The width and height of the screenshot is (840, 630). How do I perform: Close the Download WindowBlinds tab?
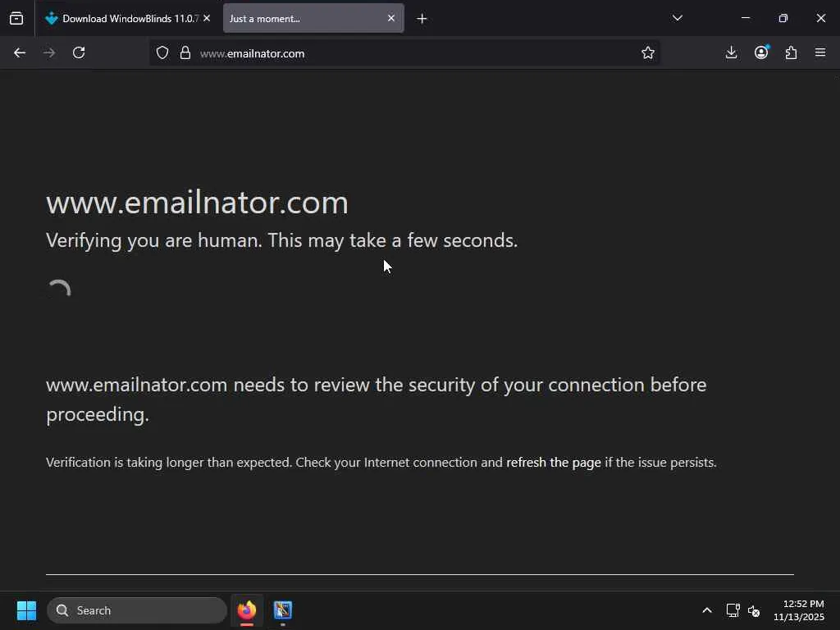click(207, 18)
